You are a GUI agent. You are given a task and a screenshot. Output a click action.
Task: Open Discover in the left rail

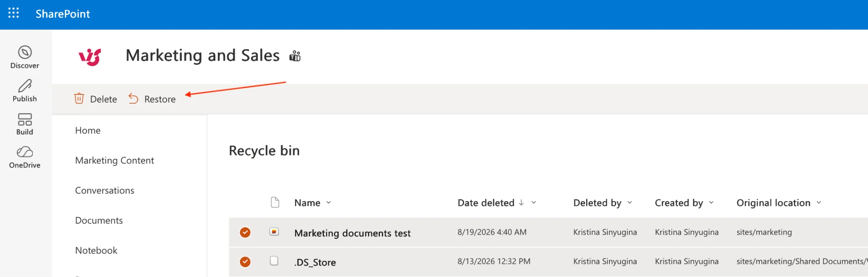tap(25, 57)
